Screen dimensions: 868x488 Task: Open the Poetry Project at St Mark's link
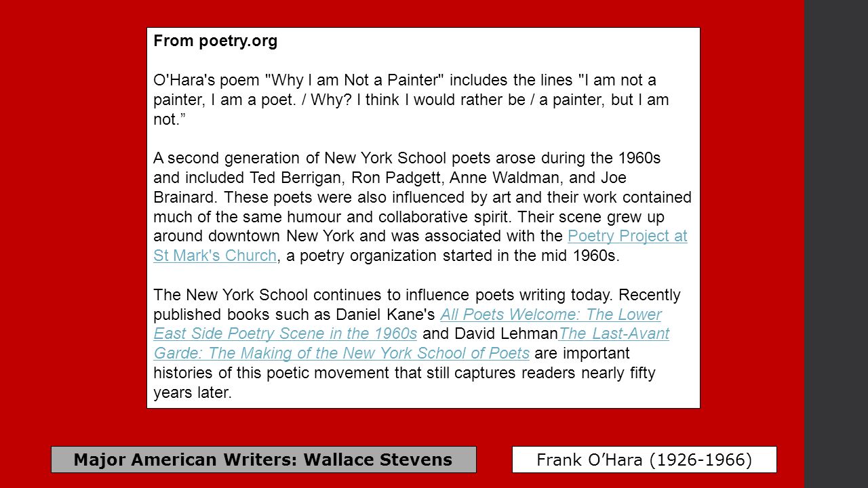pos(627,237)
